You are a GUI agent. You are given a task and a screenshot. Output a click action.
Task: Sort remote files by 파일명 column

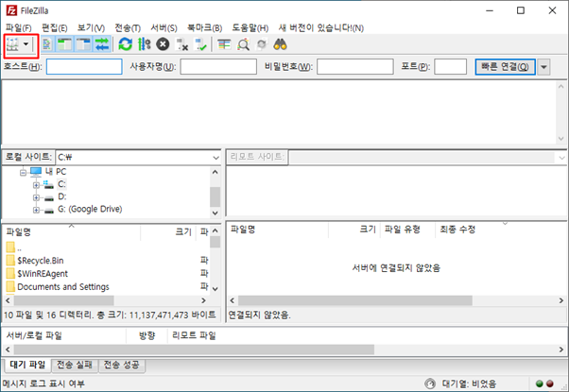point(278,230)
